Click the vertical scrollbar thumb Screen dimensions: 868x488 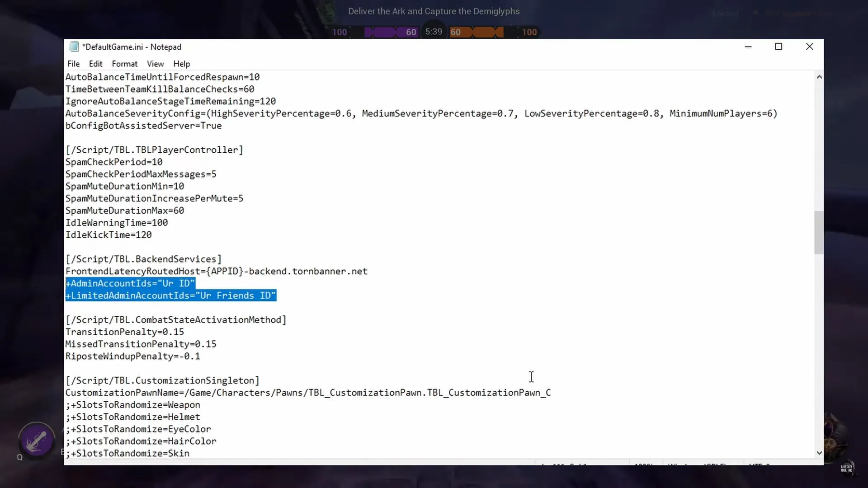tap(819, 232)
